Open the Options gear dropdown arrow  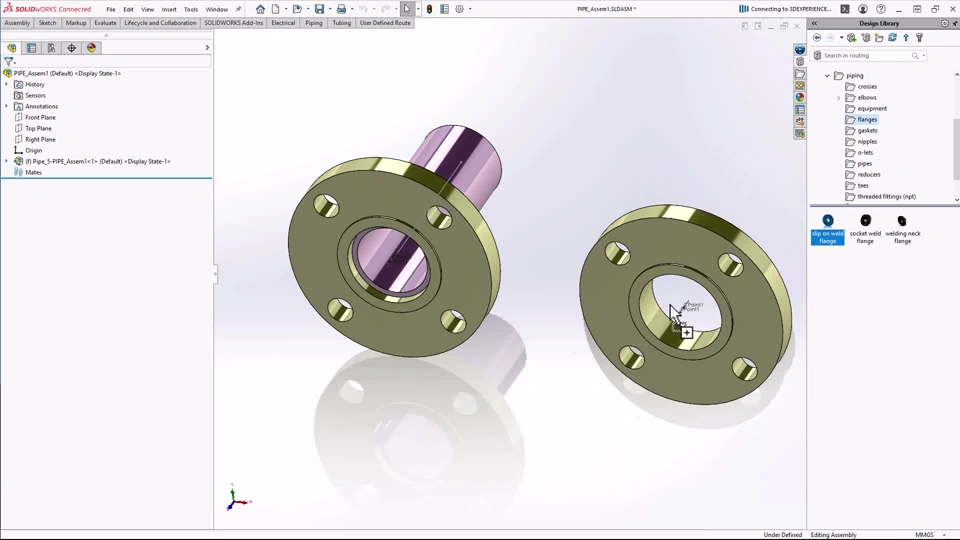[x=470, y=9]
